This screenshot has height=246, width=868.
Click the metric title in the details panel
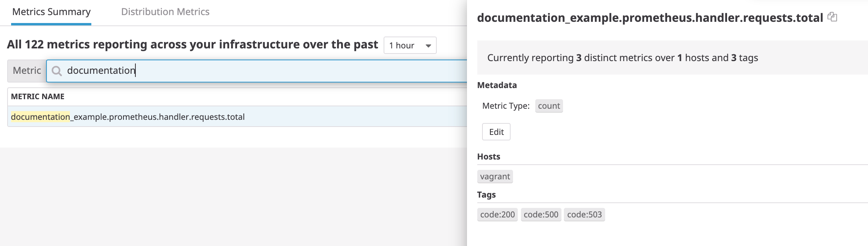(650, 18)
